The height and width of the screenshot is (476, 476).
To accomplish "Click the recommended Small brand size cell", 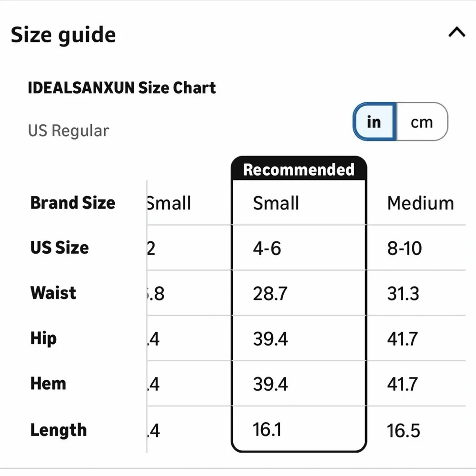I will [x=276, y=203].
